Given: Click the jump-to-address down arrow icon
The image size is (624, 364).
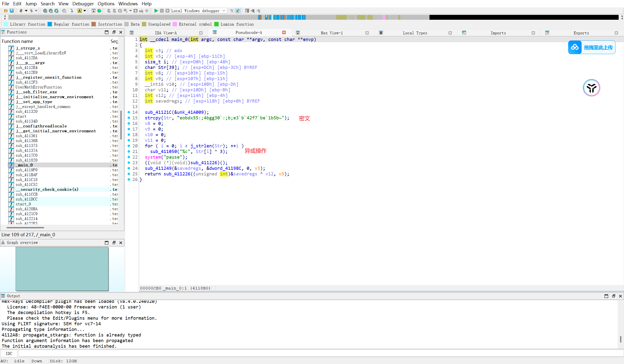Looking at the screenshot, I should (x=72, y=11).
